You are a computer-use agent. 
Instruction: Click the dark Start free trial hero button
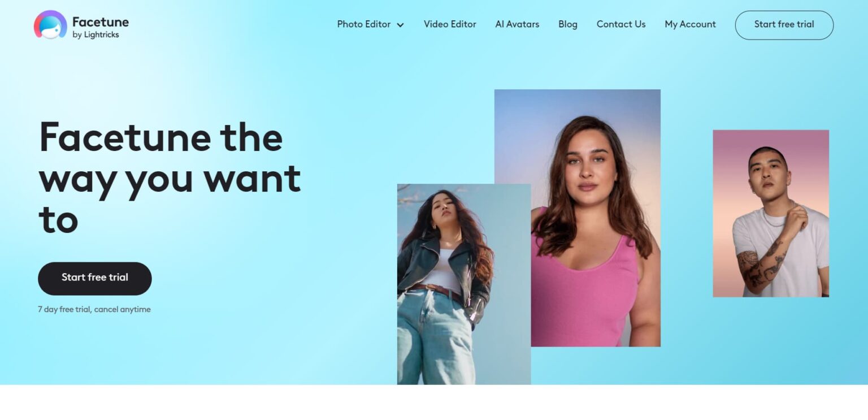pyautogui.click(x=95, y=278)
